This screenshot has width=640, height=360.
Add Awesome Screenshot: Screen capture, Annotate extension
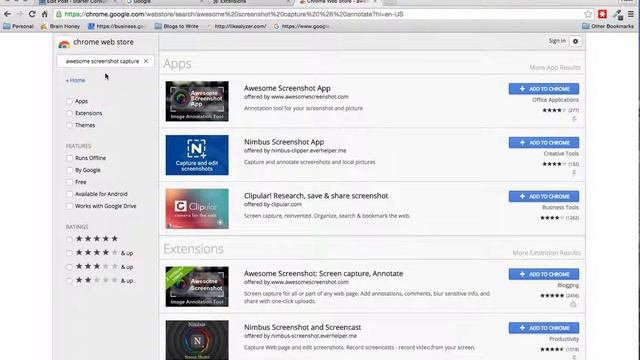pos(544,274)
